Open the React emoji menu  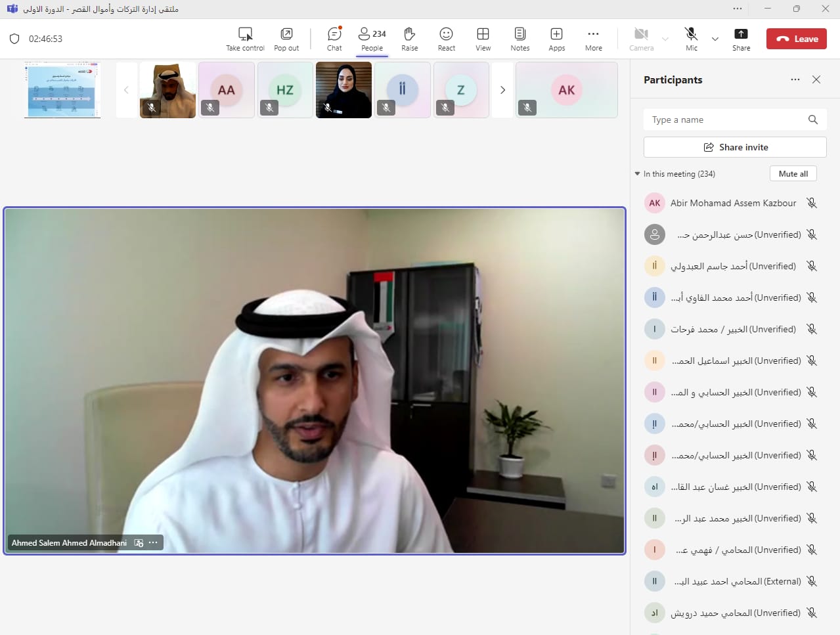(447, 39)
